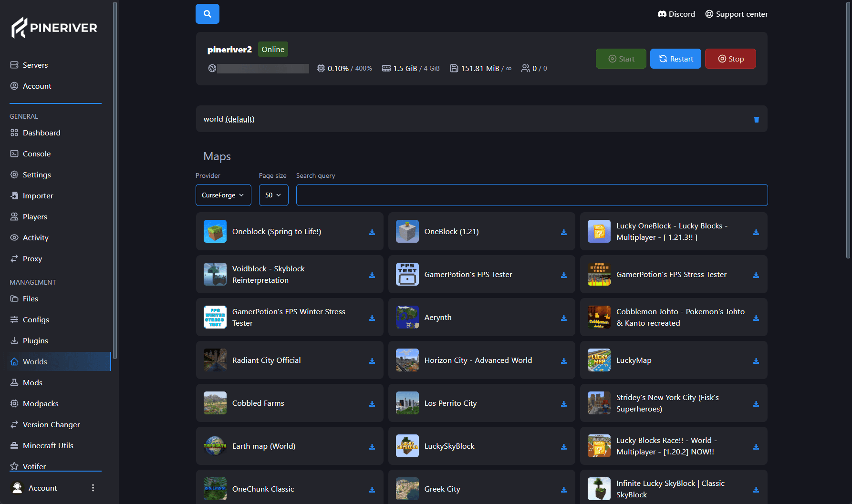This screenshot has width=852, height=504.
Task: Open the Dashboard page
Action: [35, 133]
